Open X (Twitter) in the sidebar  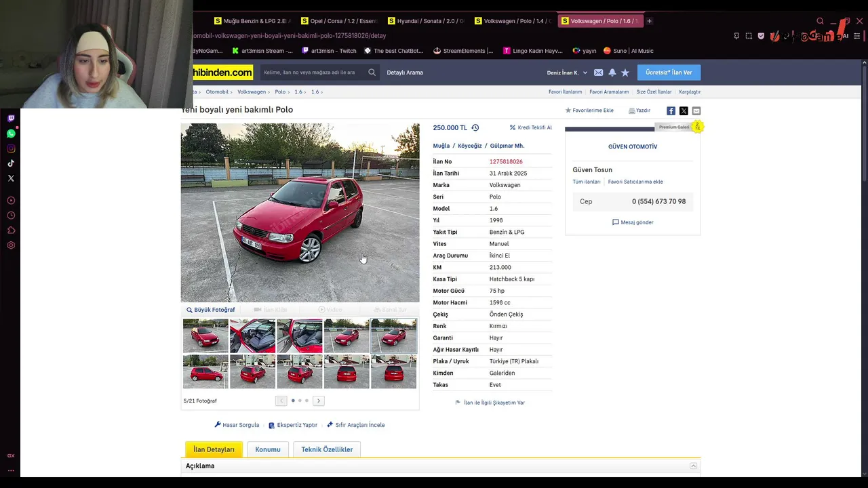[11, 178]
